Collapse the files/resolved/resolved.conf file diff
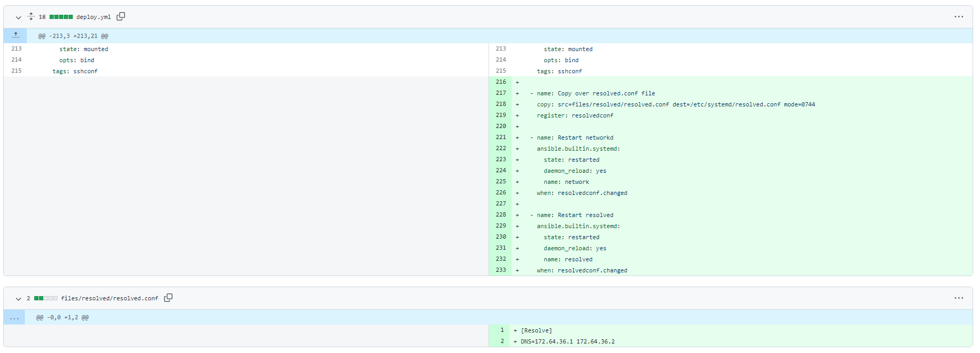Image resolution: width=980 pixels, height=353 pixels. tap(18, 299)
